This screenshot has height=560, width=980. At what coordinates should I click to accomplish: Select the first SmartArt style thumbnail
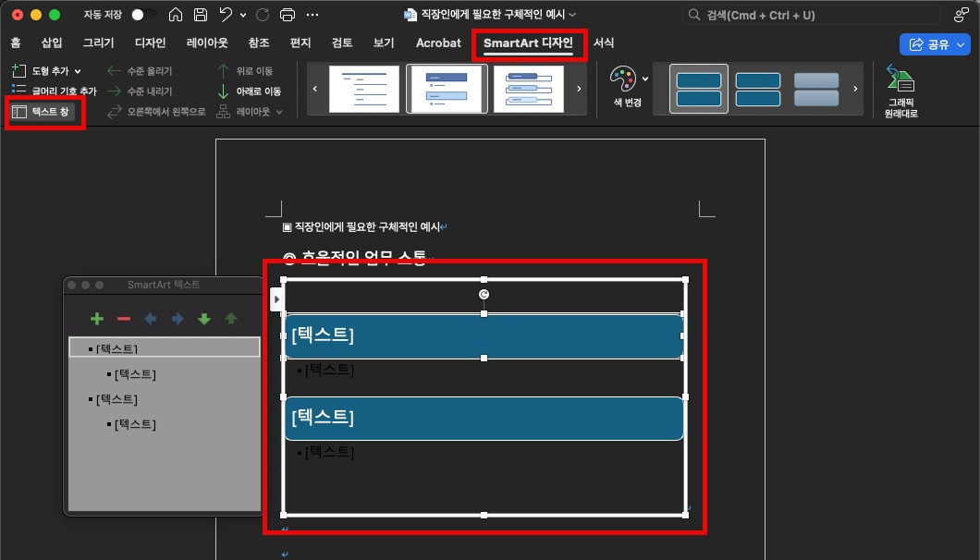tap(699, 89)
